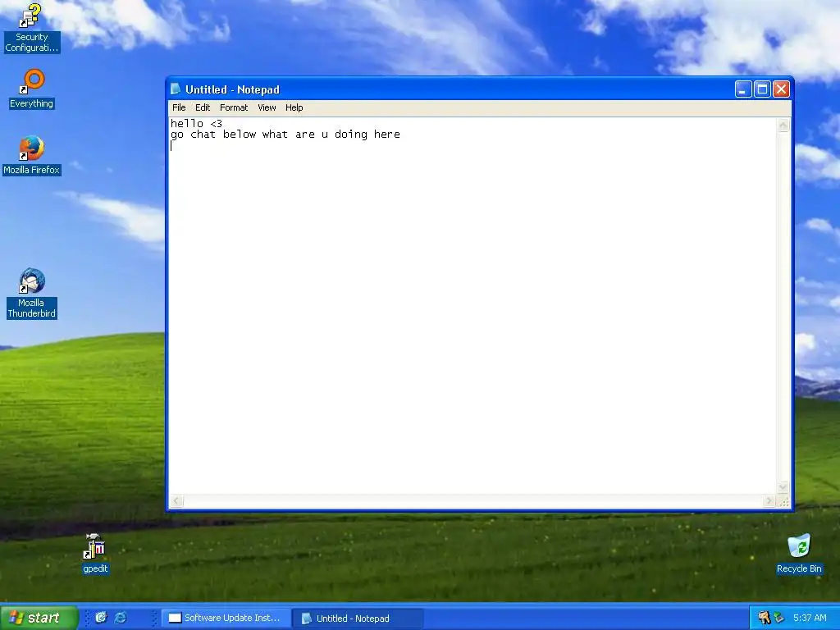The image size is (840, 630).
Task: Select the Recycle Bin icon
Action: point(799,554)
